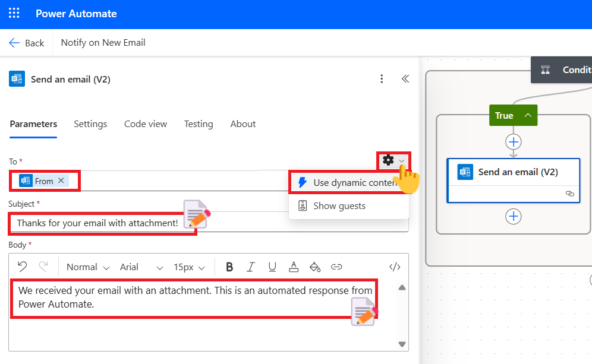Undo last edit in body editor
Image resolution: width=592 pixels, height=364 pixels.
click(22, 267)
